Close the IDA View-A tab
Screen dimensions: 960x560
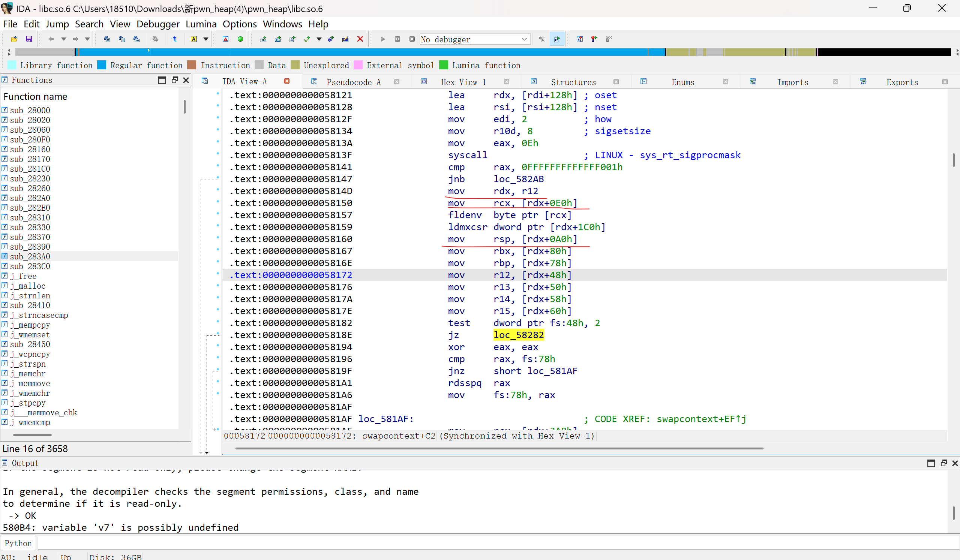click(x=287, y=81)
